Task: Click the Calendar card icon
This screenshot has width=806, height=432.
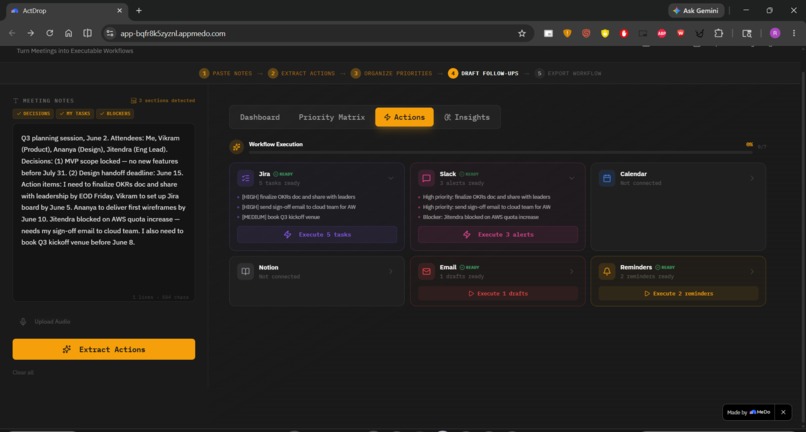Action: tap(607, 178)
